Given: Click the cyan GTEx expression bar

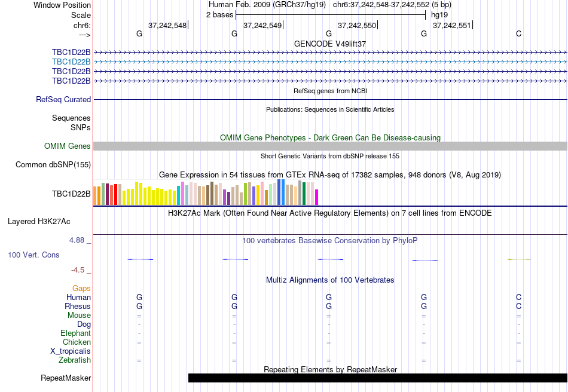Looking at the screenshot, I should 178,195.
